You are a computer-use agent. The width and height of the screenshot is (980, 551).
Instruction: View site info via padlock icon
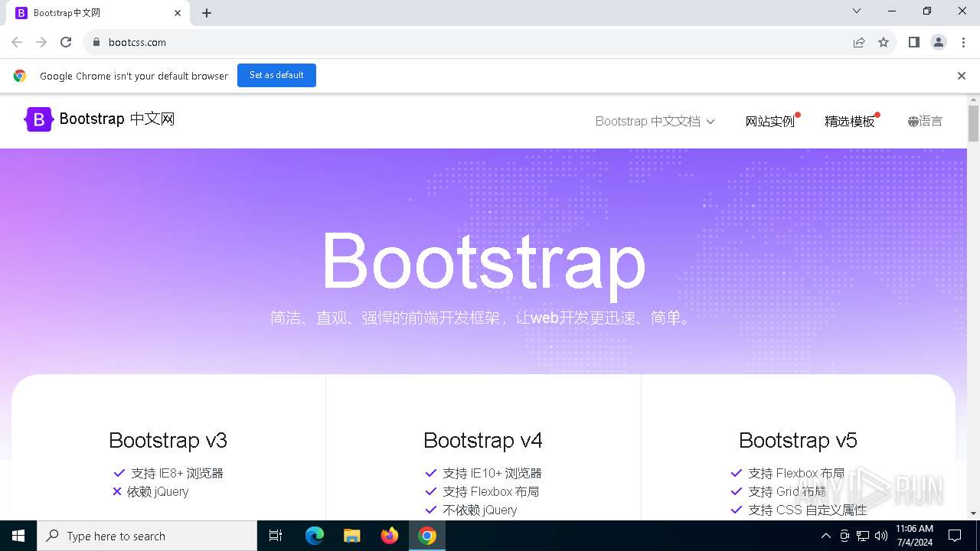click(96, 42)
